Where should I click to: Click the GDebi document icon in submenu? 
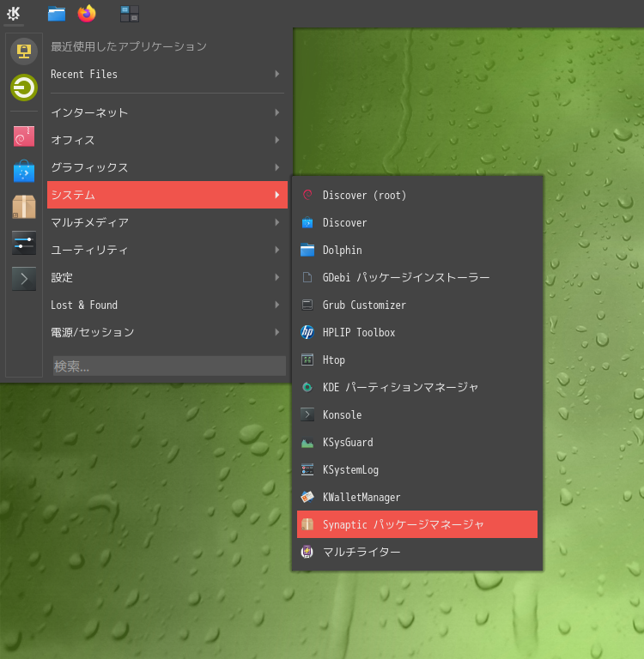307,277
